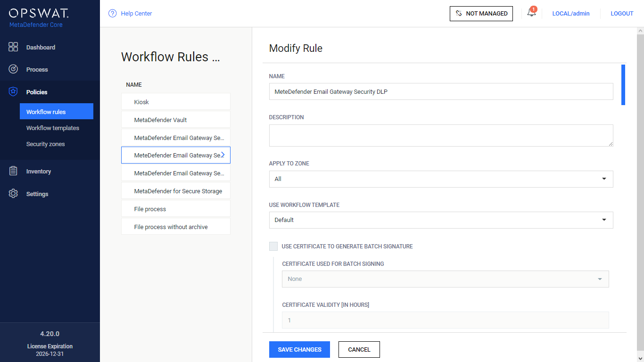Enable use certificate to generate batch signature

(x=273, y=246)
